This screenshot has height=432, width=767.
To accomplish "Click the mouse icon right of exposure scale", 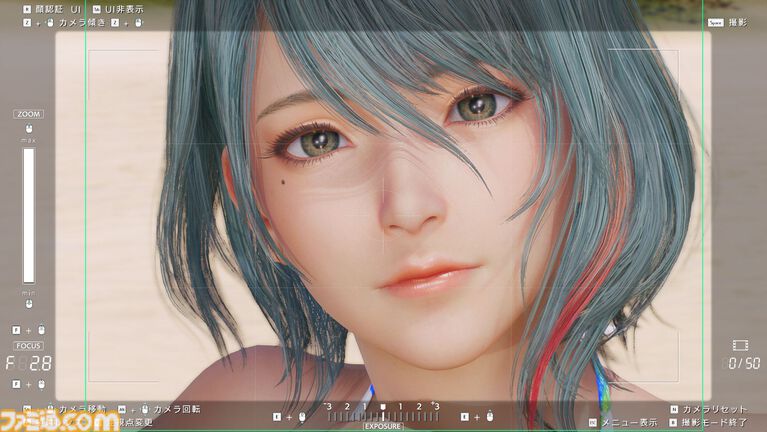I will (x=490, y=417).
